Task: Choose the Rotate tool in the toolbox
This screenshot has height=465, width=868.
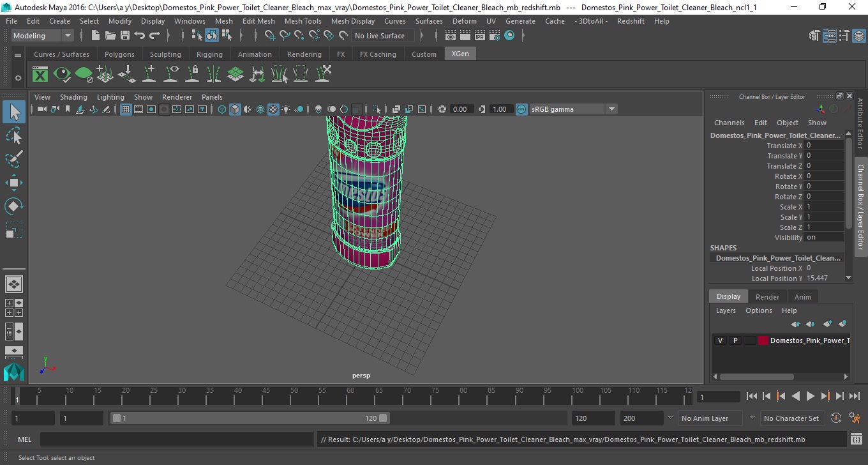Action: point(14,206)
